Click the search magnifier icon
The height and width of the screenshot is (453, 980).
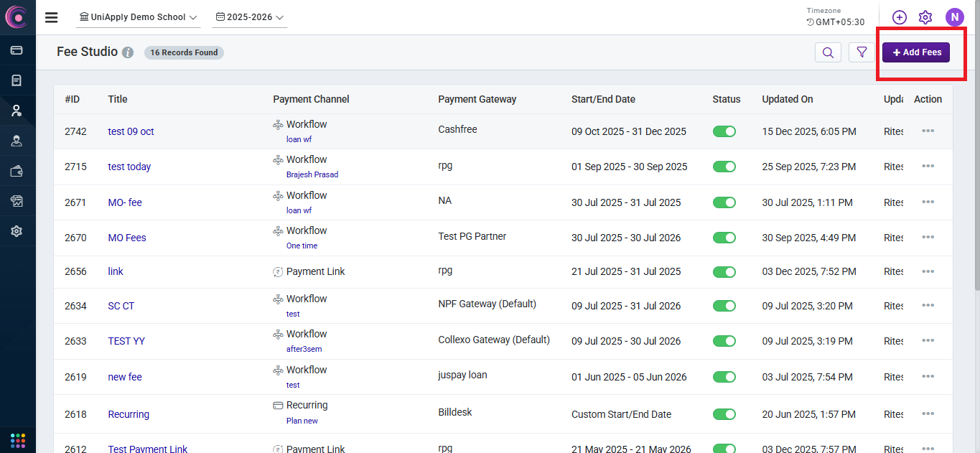tap(828, 52)
